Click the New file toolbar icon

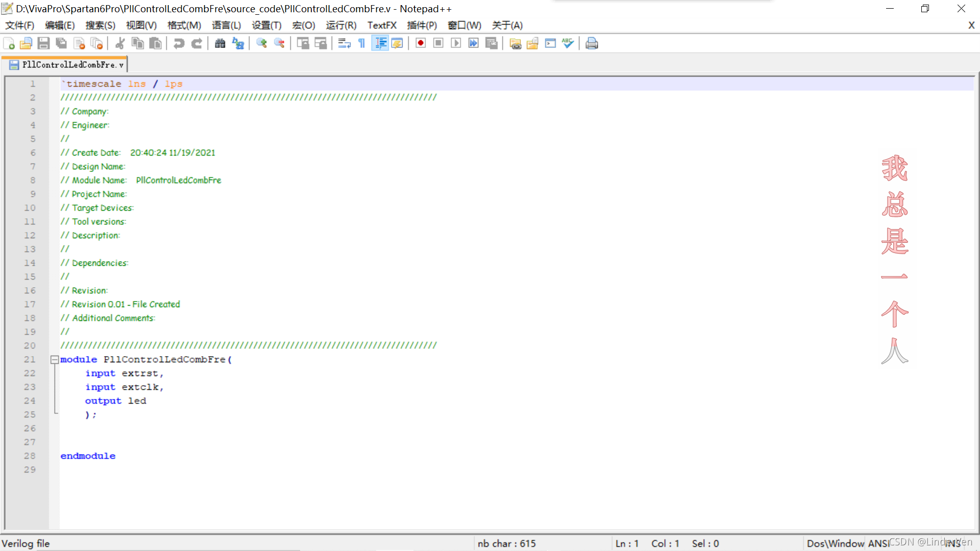pos(9,43)
